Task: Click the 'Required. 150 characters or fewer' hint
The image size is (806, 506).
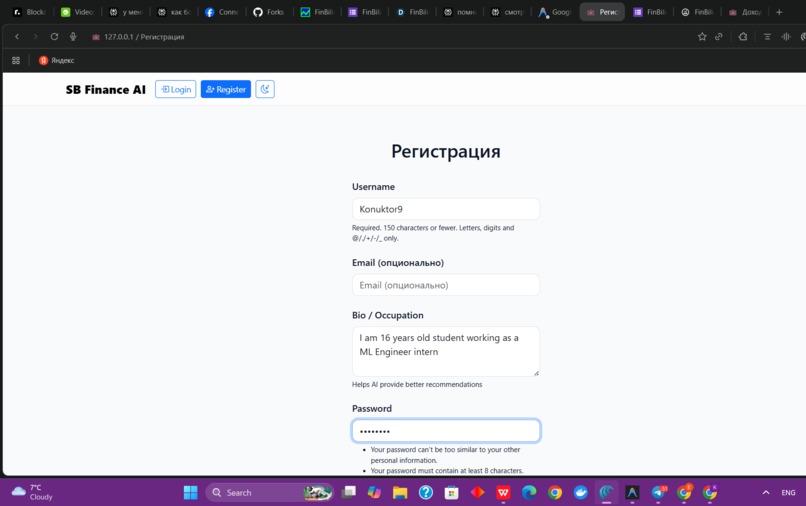Action: point(433,232)
